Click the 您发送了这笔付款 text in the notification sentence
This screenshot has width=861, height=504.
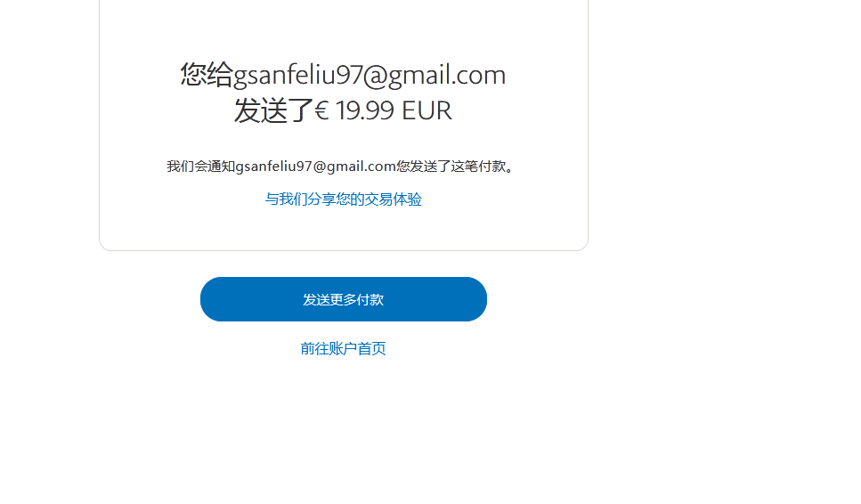point(451,167)
